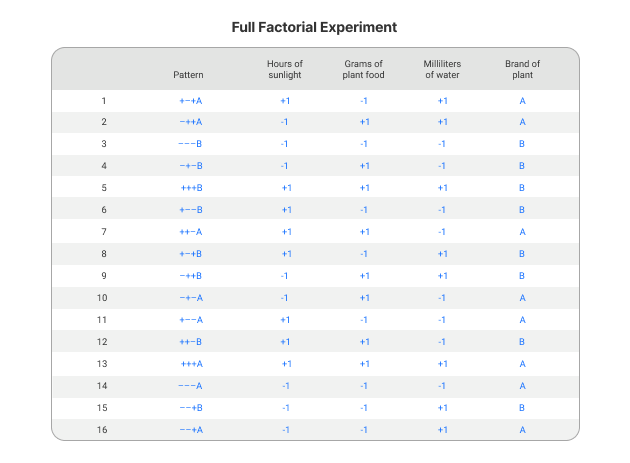Image resolution: width=630 pixels, height=463 pixels.
Task: Click Milliliters of water value in row 15
Action: 442,408
